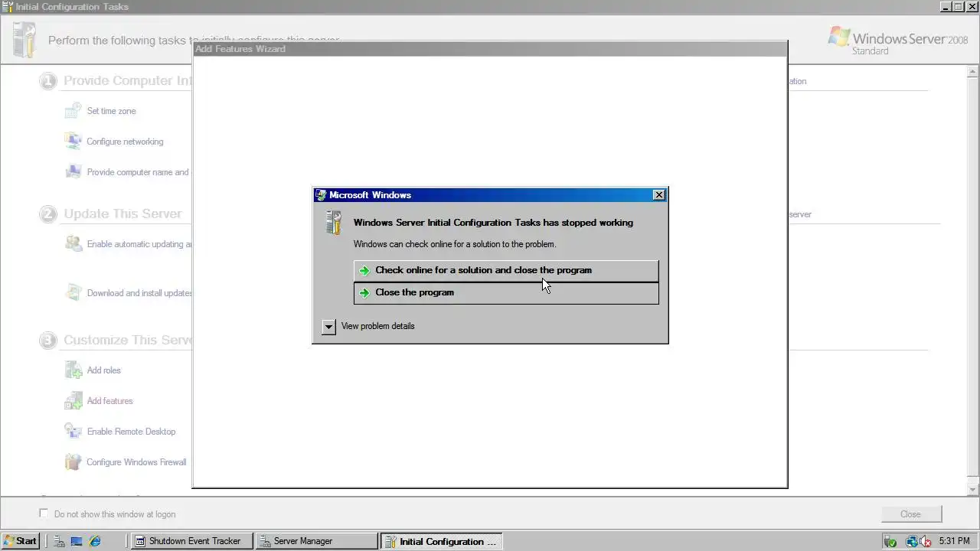This screenshot has width=980, height=551.
Task: Click the Close button in Initial Configuration Tasks
Action: tap(911, 514)
